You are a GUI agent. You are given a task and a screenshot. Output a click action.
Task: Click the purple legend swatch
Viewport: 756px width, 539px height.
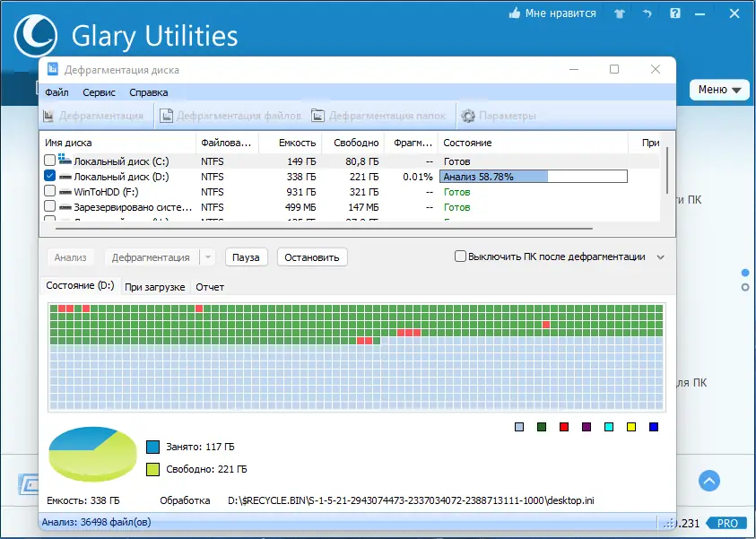[x=587, y=427]
